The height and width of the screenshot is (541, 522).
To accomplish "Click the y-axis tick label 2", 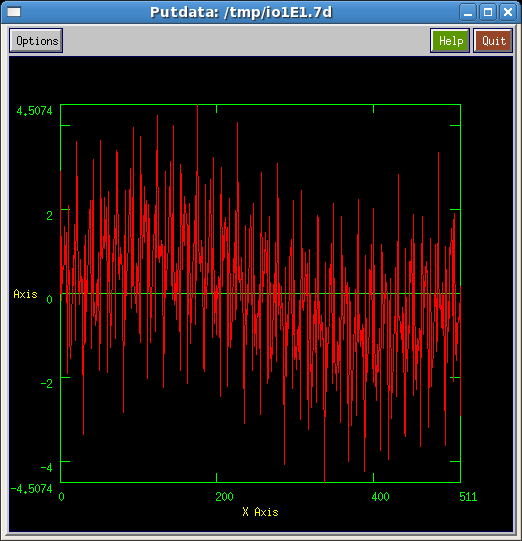I will (49, 216).
